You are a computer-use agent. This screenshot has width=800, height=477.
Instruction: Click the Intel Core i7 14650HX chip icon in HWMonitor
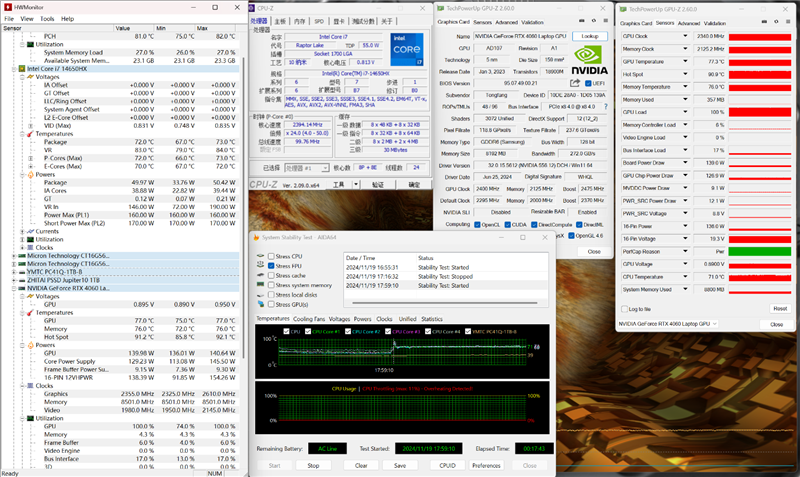click(22, 68)
